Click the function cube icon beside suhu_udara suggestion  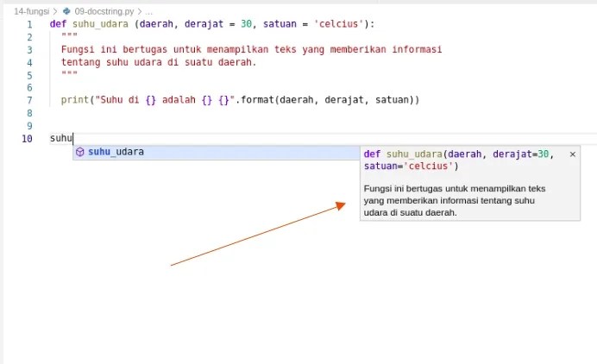(x=80, y=152)
